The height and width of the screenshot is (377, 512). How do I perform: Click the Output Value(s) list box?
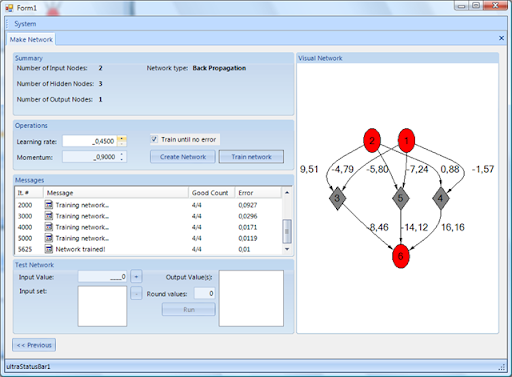pos(251,298)
